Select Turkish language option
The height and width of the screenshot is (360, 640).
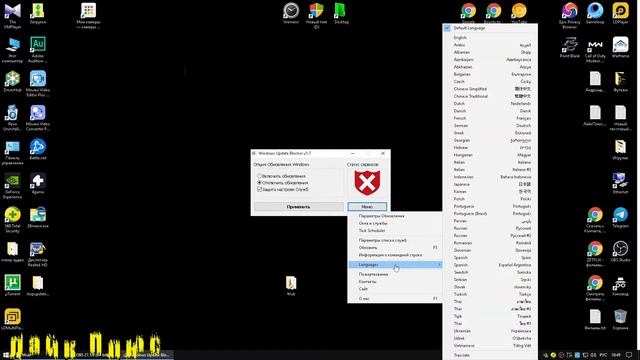point(490,294)
